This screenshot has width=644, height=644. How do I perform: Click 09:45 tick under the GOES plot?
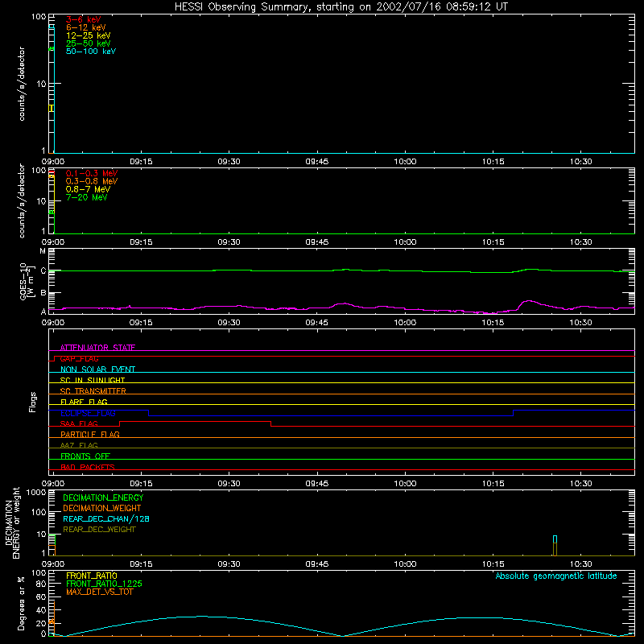click(316, 323)
